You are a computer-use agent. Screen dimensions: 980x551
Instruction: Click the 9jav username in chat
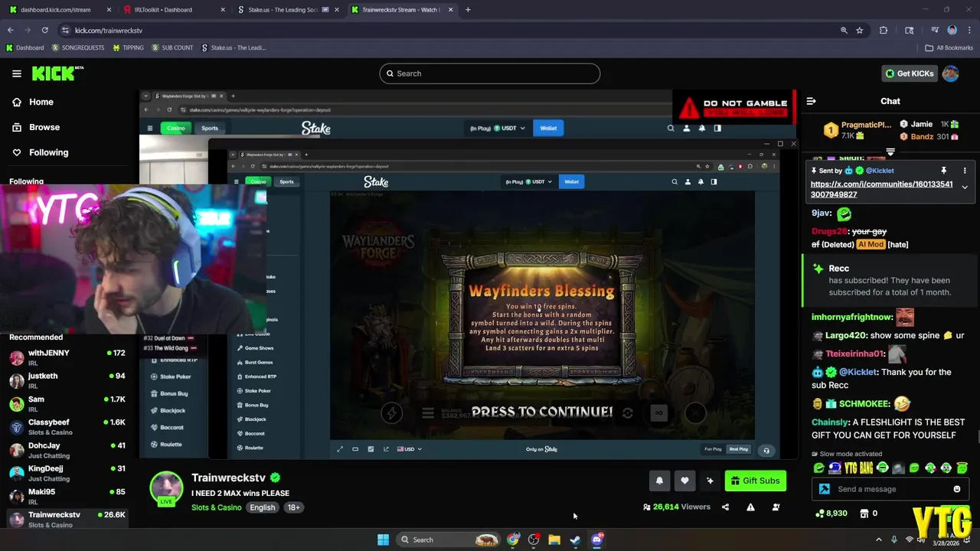pyautogui.click(x=822, y=214)
